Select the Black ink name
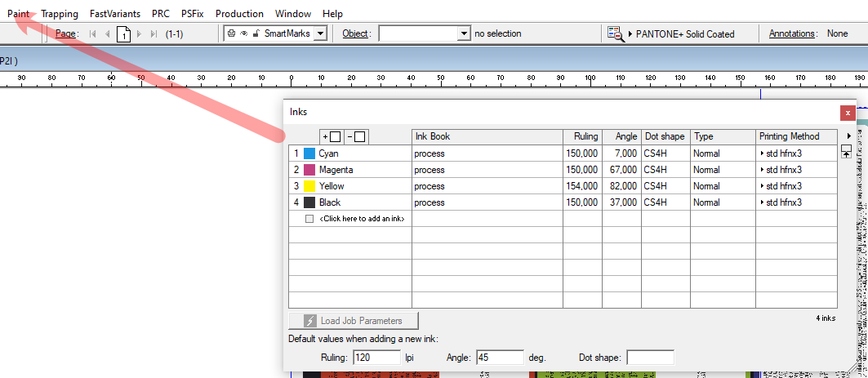Screen dimensions: 868x378 [330, 202]
